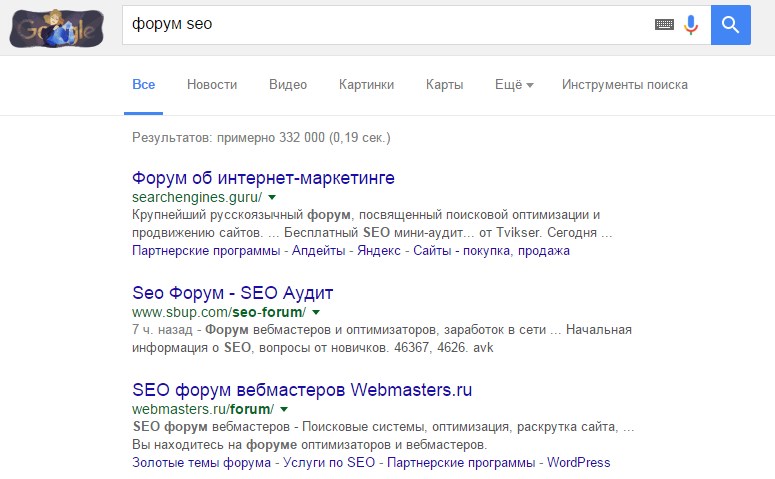Click the '7 ч. назад' timestamp text

[x=162, y=330]
